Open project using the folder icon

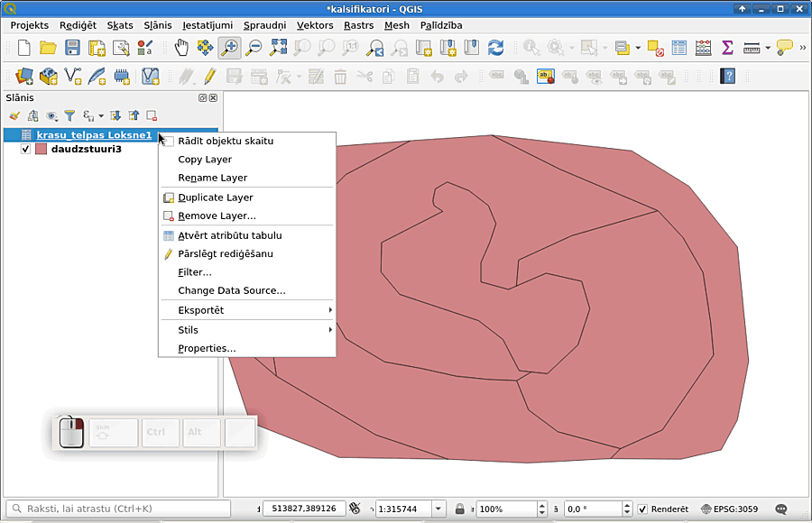pyautogui.click(x=48, y=48)
